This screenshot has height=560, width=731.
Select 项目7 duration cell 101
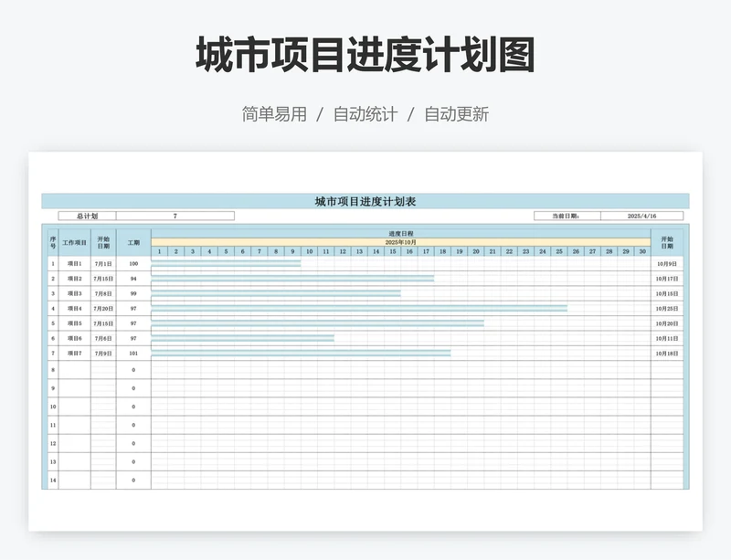[133, 353]
